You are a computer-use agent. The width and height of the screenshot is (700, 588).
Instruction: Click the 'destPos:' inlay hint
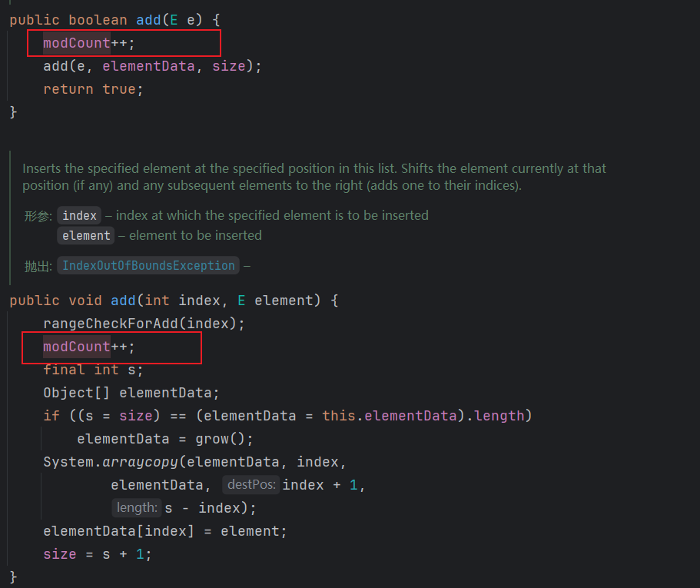251,485
